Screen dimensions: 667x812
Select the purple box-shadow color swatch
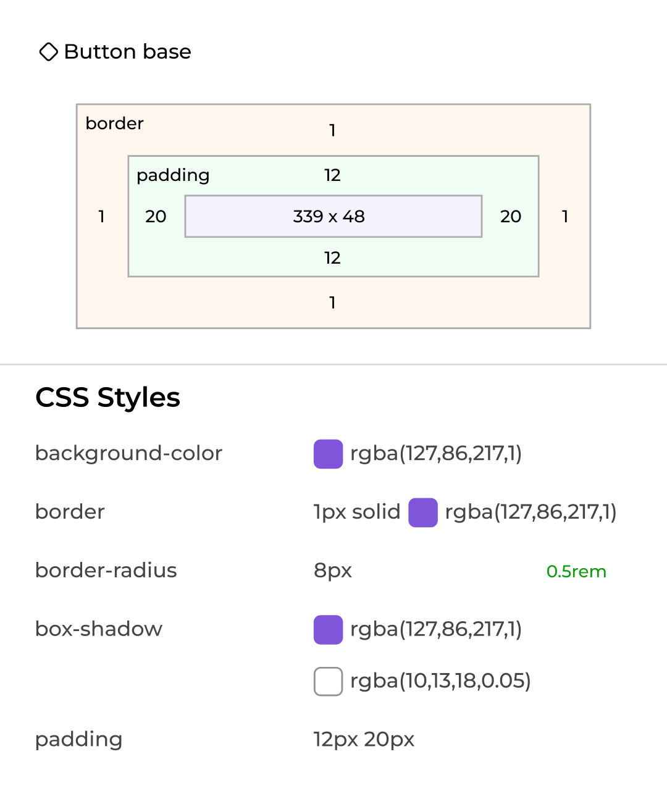pyautogui.click(x=328, y=630)
